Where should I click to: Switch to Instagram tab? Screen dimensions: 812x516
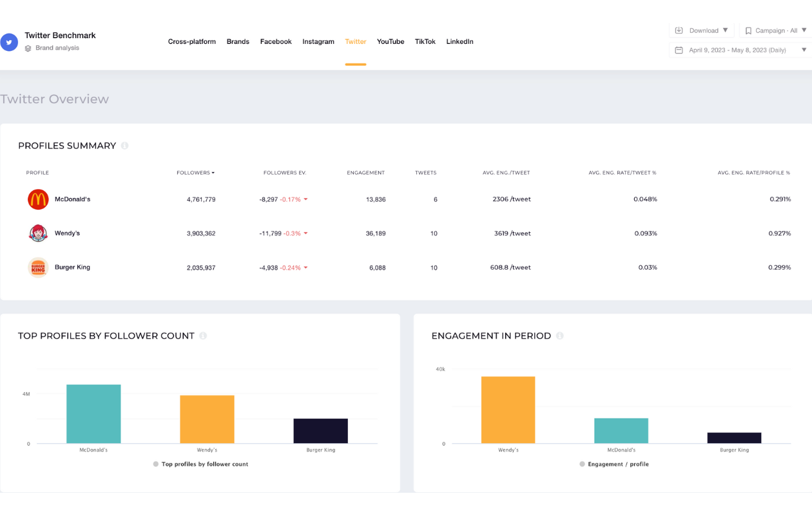point(318,42)
